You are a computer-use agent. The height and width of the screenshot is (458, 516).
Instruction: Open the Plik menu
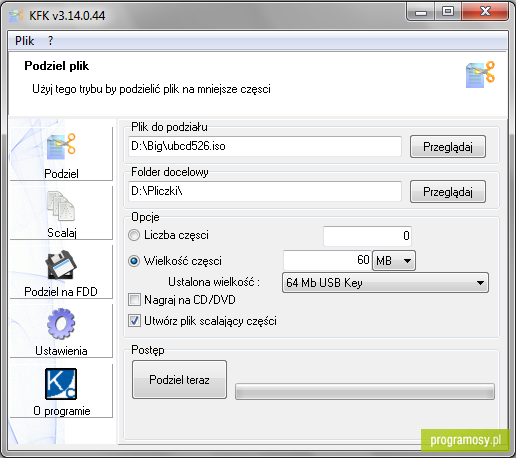click(x=24, y=41)
